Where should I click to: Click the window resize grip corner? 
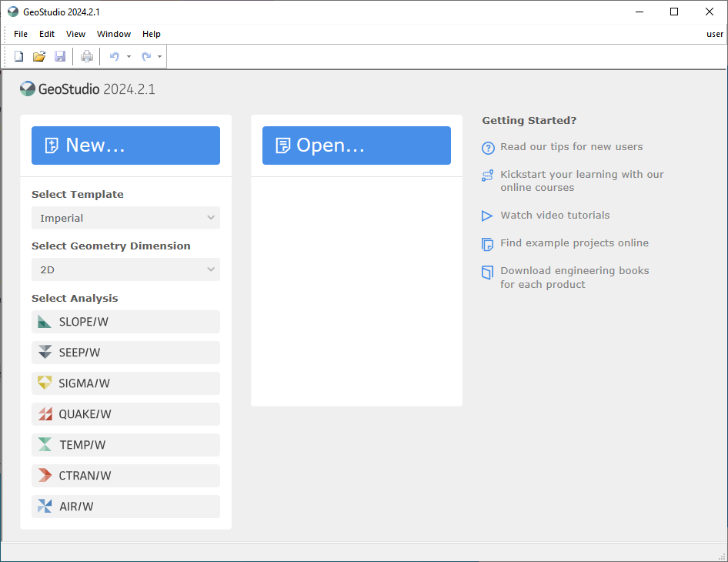(722, 557)
